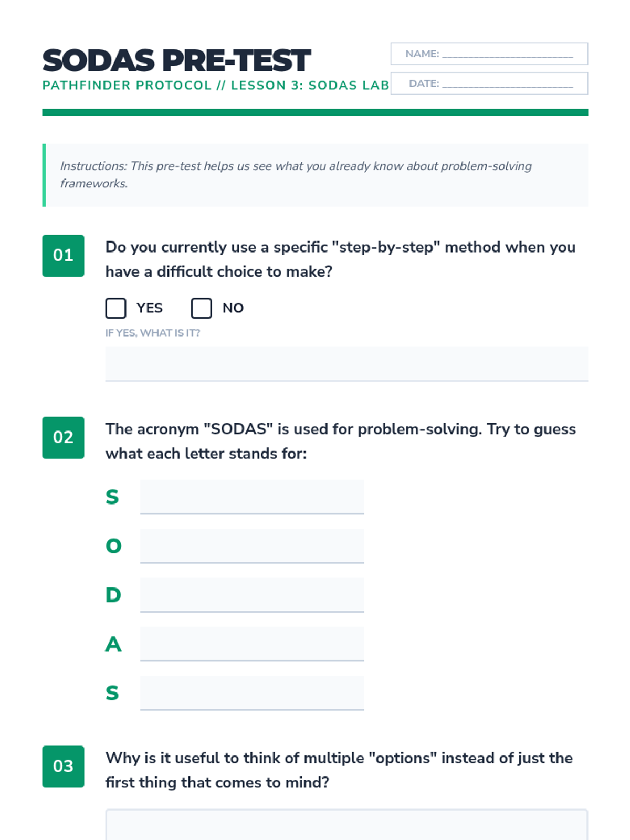The image size is (630, 840).
Task: Click the A answer field
Action: 252,644
